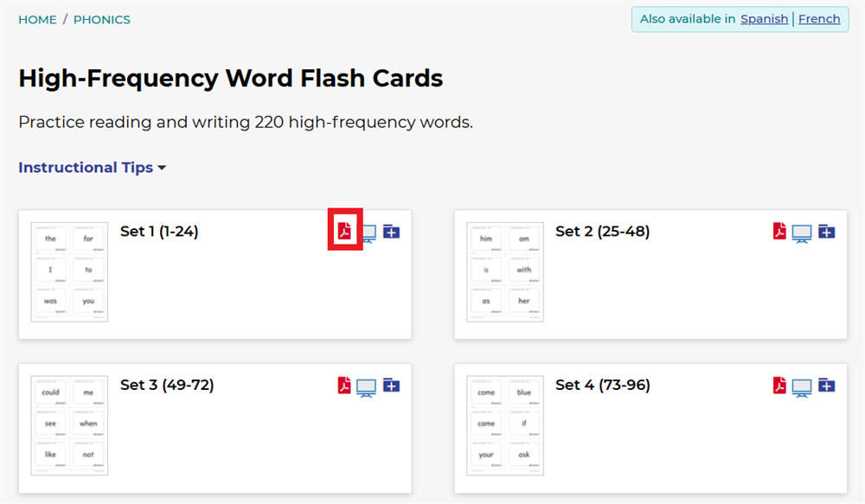Click the Set 2 preview thumbnail

(x=505, y=271)
